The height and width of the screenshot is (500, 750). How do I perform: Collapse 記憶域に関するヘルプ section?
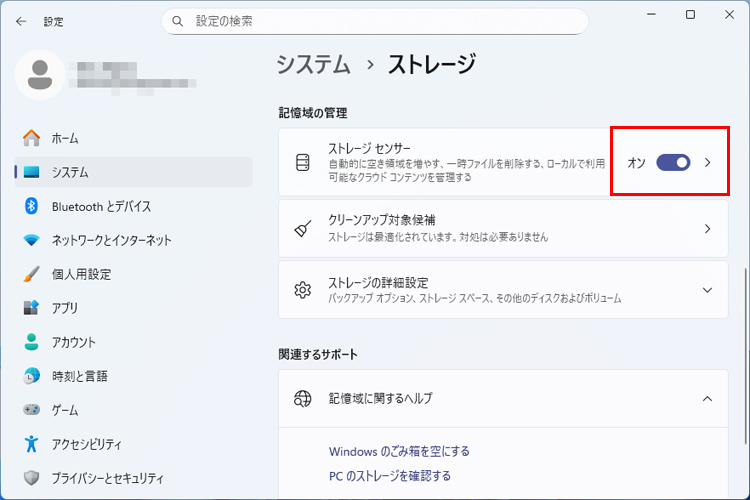708,398
